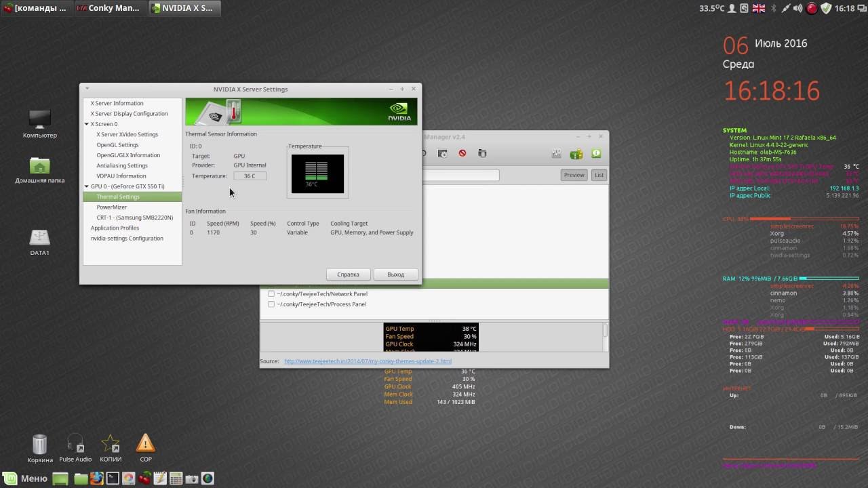868x488 pixels.
Task: Click the green donate icon in Conky Manager
Action: click(576, 154)
